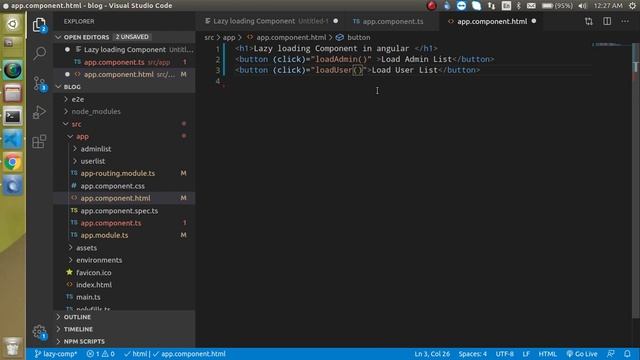Viewport: 640px width, 360px height.
Task: Select the app.component.html editor tab
Action: [x=492, y=21]
